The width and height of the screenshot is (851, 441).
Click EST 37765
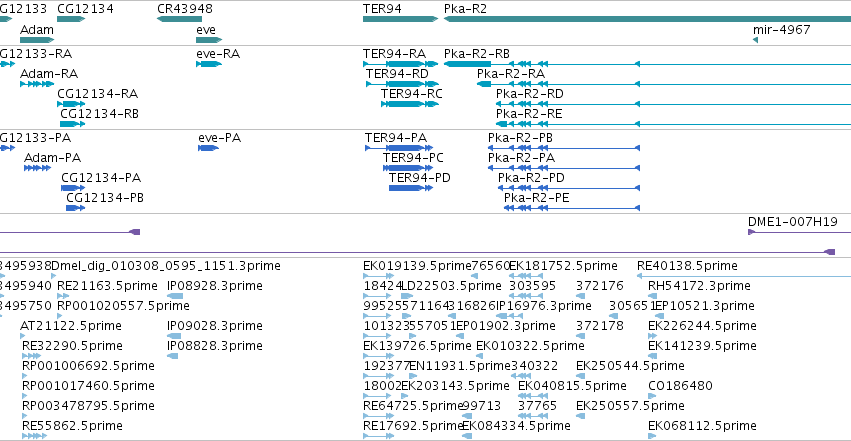click(532, 417)
